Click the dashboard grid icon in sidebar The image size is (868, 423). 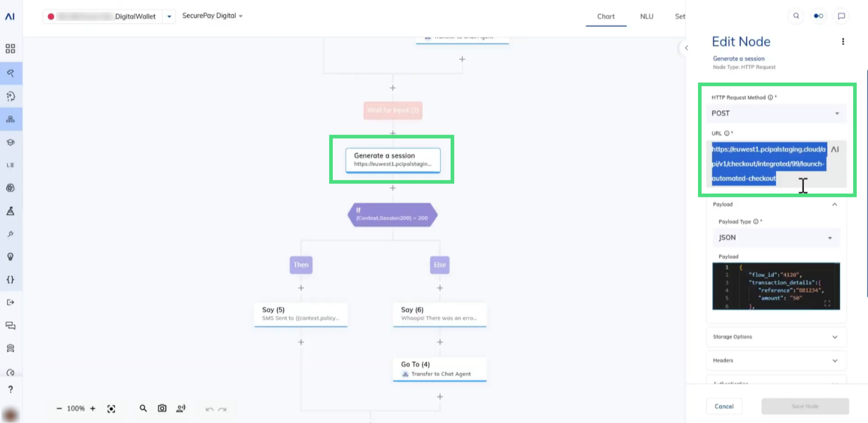(x=10, y=48)
